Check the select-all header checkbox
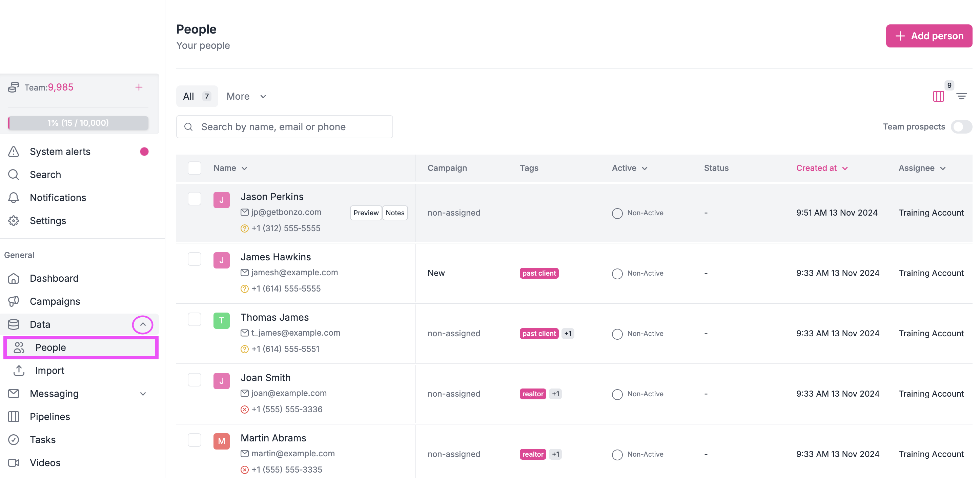This screenshot has height=478, width=980. [x=195, y=168]
